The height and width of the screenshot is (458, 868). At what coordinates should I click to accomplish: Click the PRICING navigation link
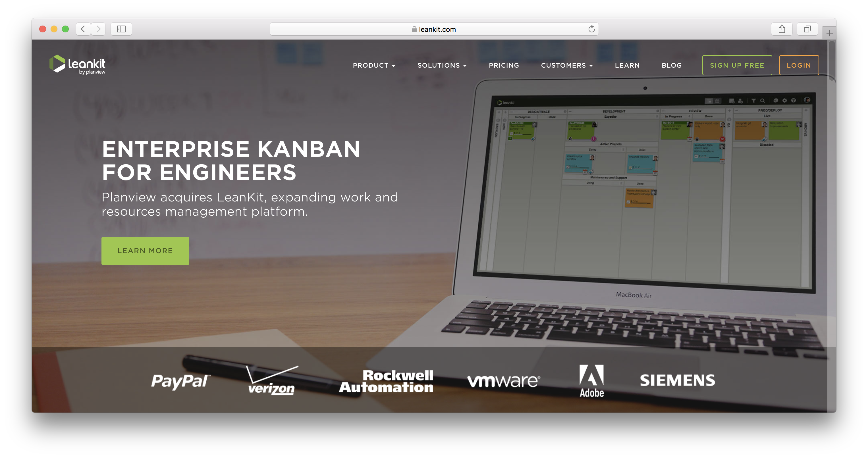pyautogui.click(x=503, y=65)
